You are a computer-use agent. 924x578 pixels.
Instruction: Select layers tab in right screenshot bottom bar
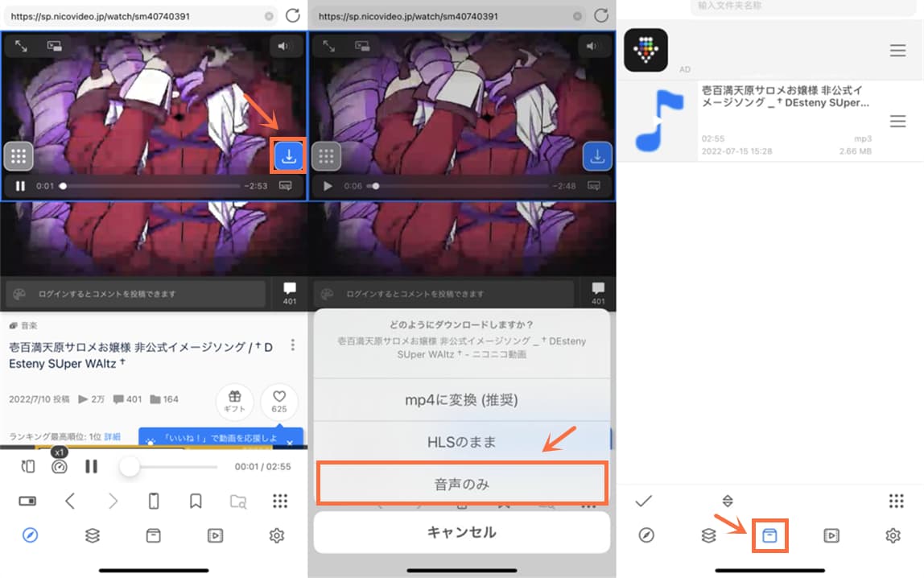pyautogui.click(x=708, y=535)
